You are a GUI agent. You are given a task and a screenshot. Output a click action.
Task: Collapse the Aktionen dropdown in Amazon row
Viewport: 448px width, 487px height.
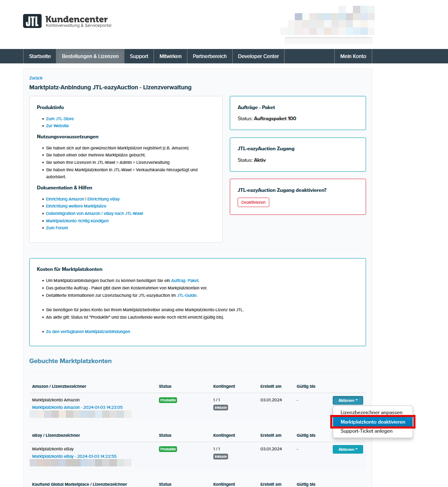(348, 401)
